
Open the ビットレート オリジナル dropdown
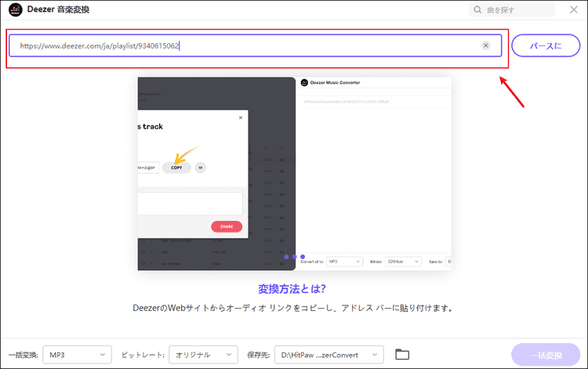203,355
